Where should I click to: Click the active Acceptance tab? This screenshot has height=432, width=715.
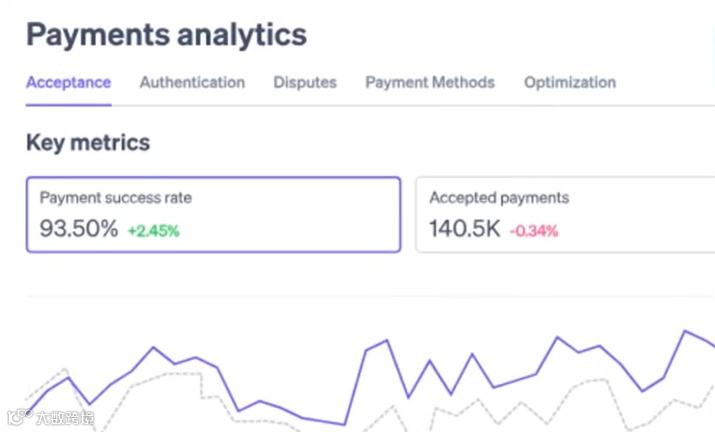coord(68,83)
